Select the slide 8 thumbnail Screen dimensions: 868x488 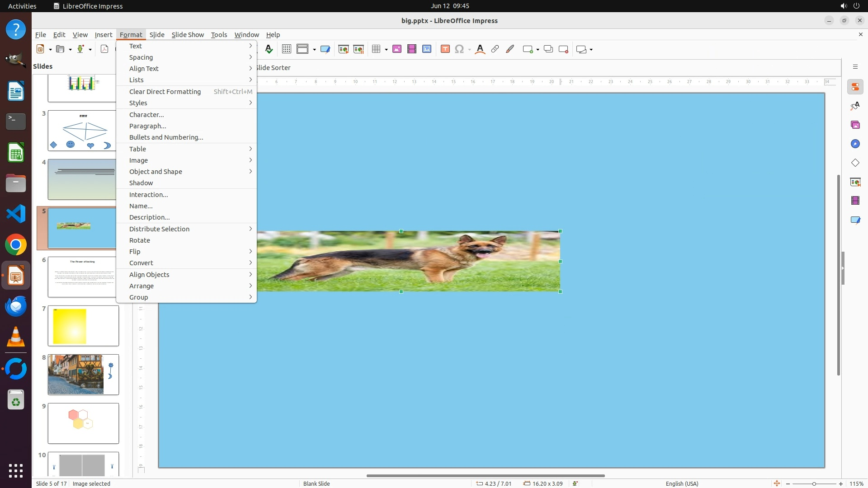(x=83, y=375)
